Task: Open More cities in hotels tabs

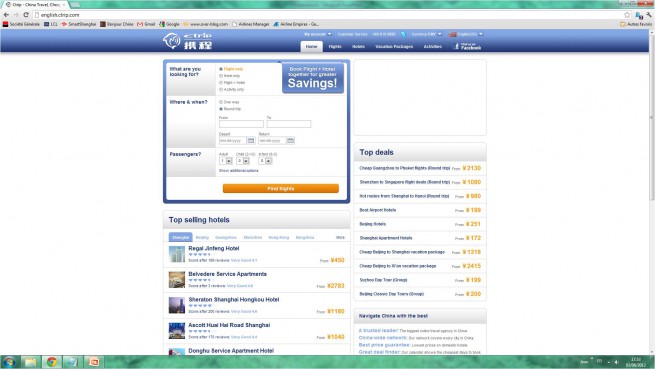Action: pos(340,237)
